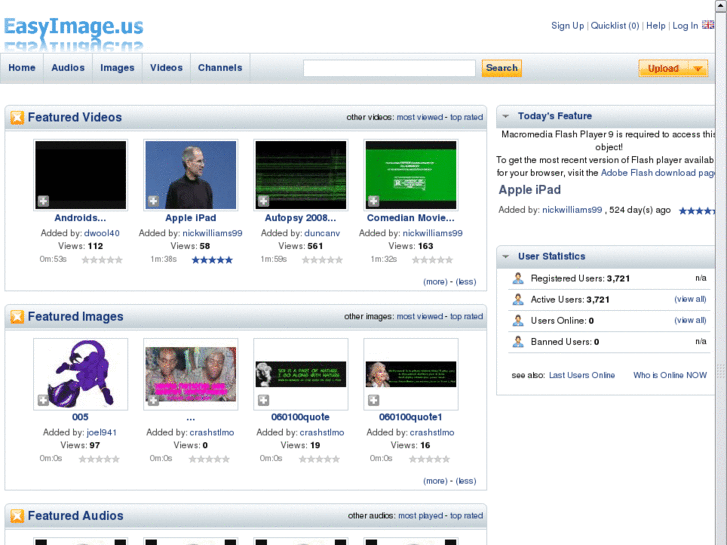This screenshot has height=545, width=727.
Task: Open the Images menu item
Action: point(117,68)
